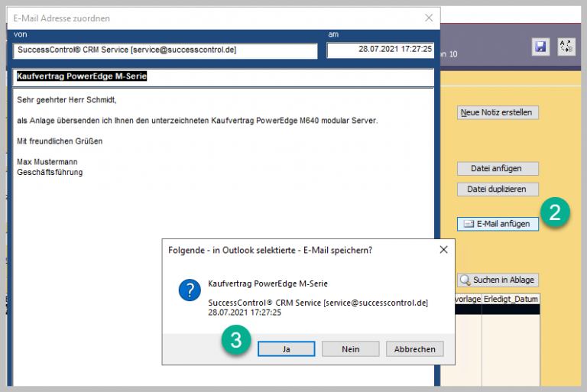Click the sender line service@successcontrol.de in dialog

tap(318, 303)
